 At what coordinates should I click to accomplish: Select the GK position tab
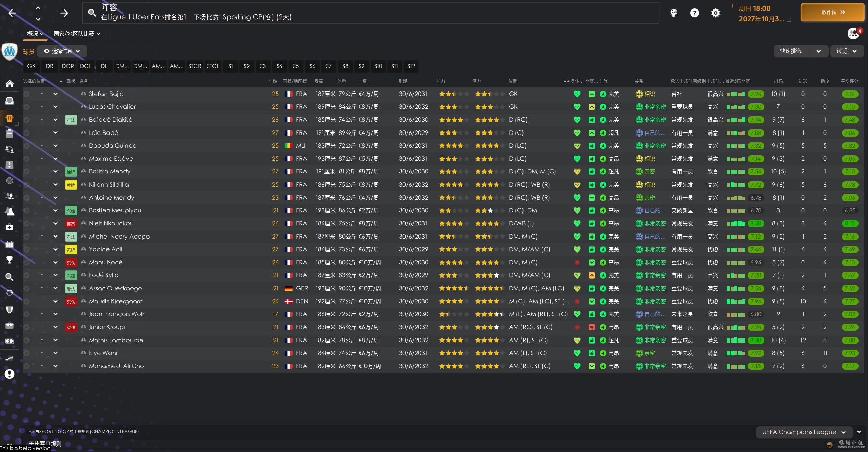[31, 66]
